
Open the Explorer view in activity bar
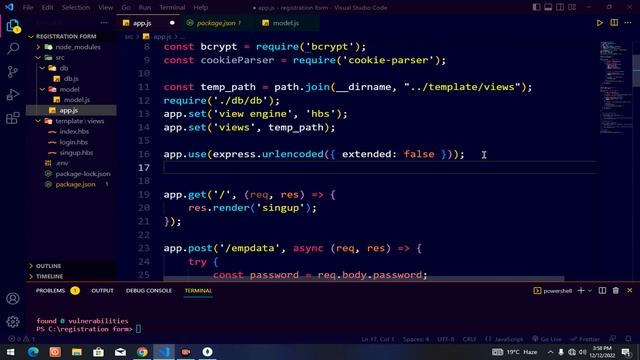(x=13, y=26)
